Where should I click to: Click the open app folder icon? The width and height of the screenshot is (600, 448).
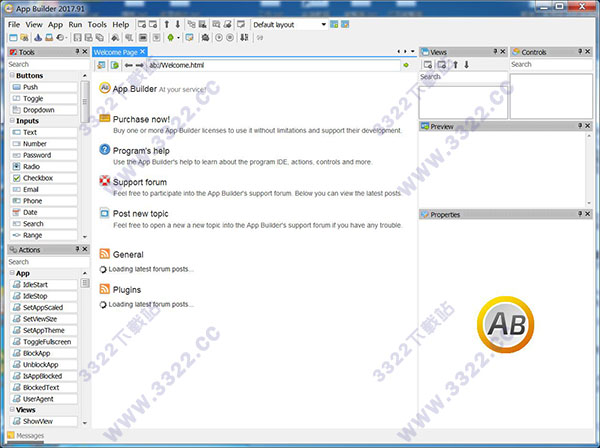24,37
